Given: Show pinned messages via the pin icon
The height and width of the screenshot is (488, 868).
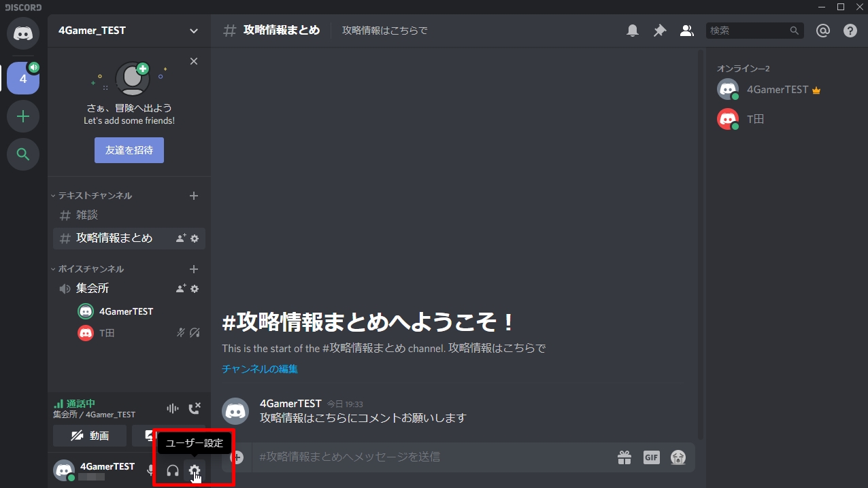Looking at the screenshot, I should (x=660, y=31).
